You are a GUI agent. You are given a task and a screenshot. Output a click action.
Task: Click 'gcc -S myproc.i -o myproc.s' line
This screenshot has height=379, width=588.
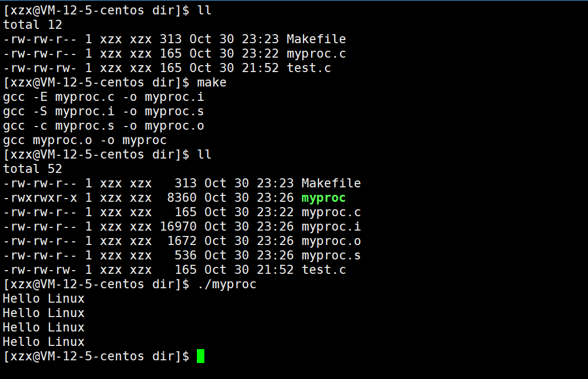tap(104, 112)
